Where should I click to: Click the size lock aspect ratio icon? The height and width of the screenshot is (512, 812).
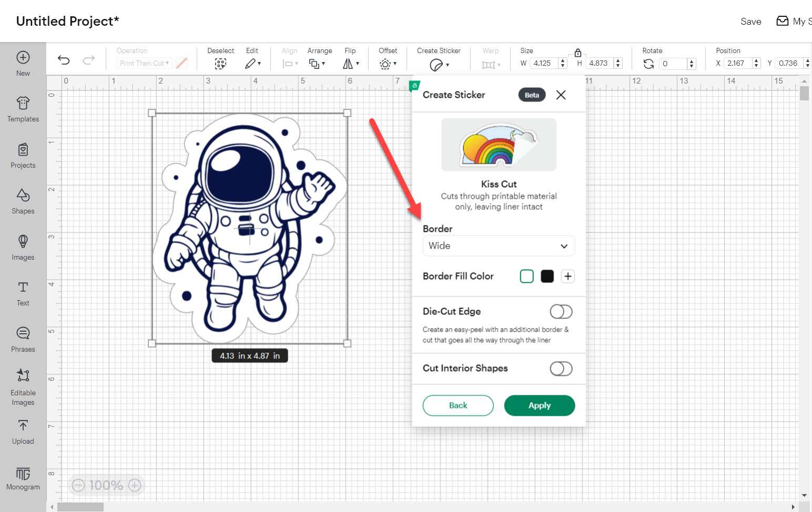point(577,53)
